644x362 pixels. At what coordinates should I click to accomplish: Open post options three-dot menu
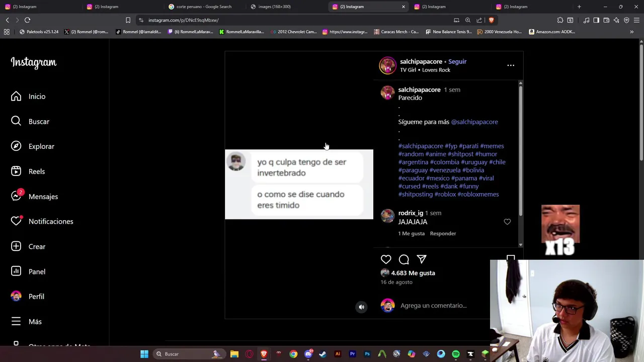511,65
